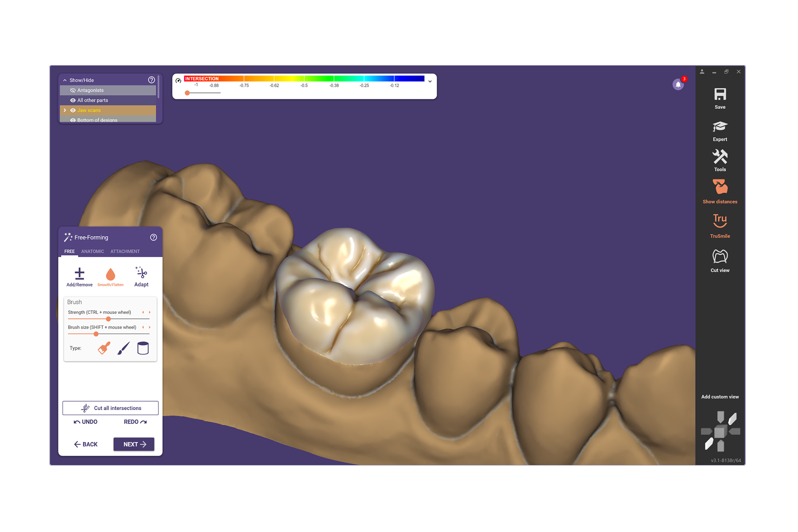Switch to the ANATOMIC tab

click(x=92, y=251)
